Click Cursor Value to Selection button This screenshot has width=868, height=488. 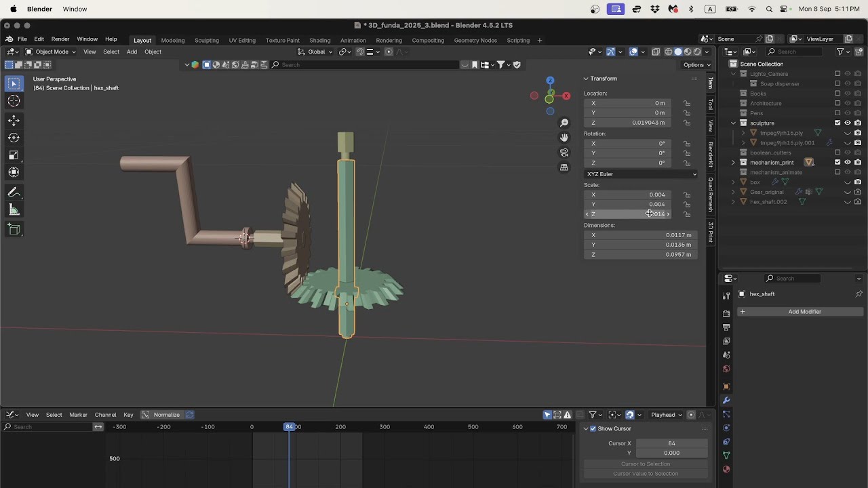tap(646, 474)
